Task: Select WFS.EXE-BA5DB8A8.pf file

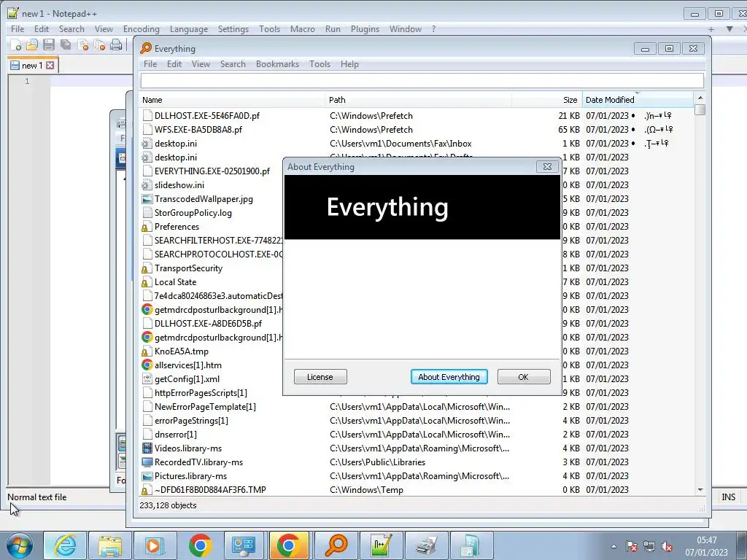Action: [x=198, y=130]
